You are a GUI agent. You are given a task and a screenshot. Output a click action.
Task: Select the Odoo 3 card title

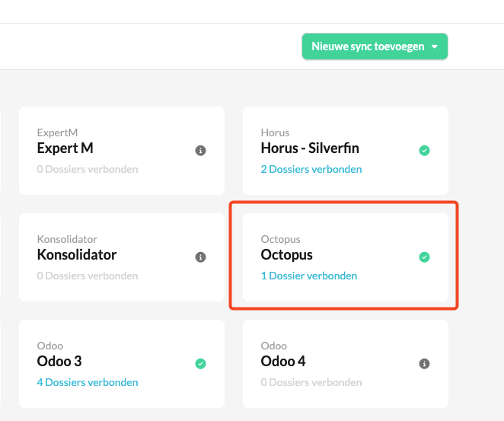[59, 361]
